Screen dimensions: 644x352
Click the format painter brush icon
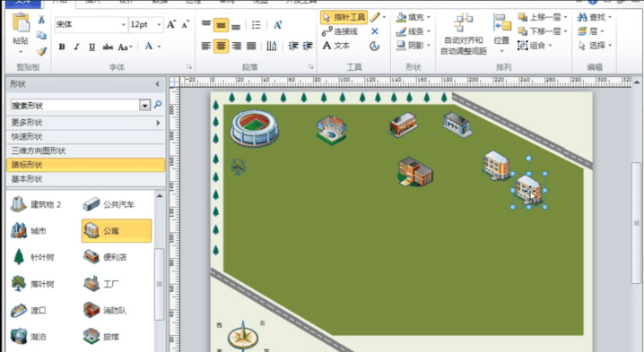(41, 51)
